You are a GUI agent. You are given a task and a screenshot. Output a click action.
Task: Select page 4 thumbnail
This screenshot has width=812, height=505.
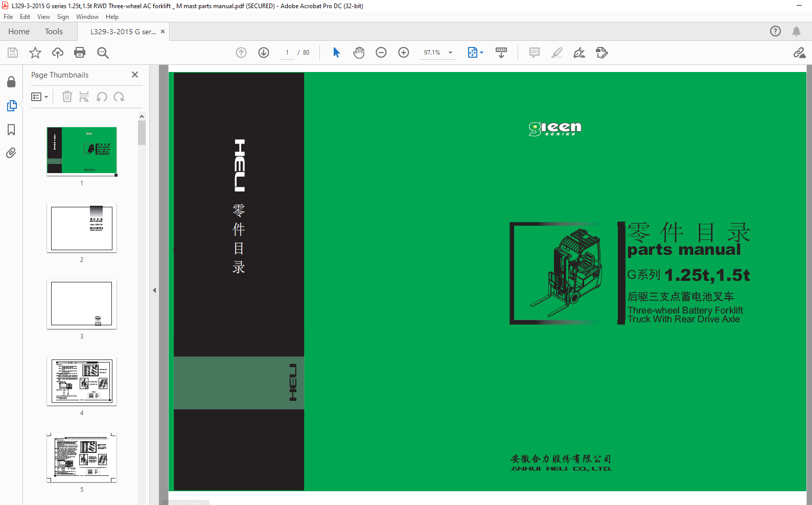[x=82, y=381]
